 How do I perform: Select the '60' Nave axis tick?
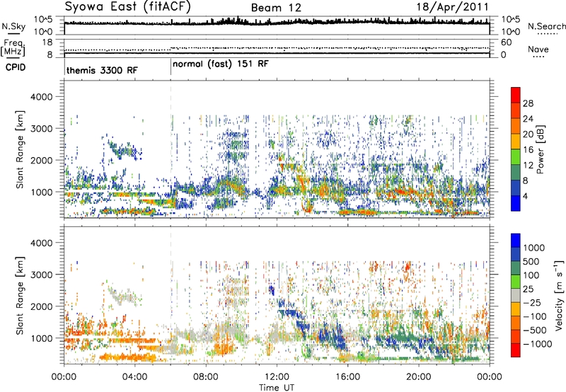507,42
